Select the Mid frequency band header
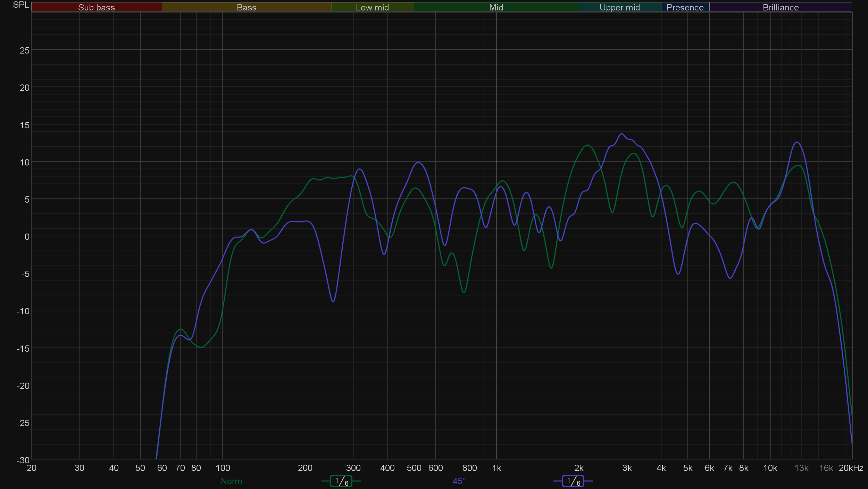Viewport: 868px width, 489px height. 496,7
